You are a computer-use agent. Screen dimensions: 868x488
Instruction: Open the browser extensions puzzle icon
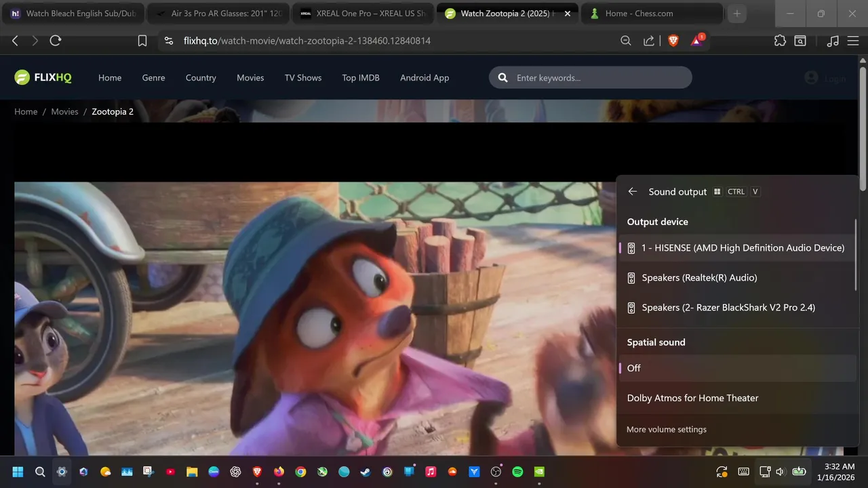tap(780, 41)
